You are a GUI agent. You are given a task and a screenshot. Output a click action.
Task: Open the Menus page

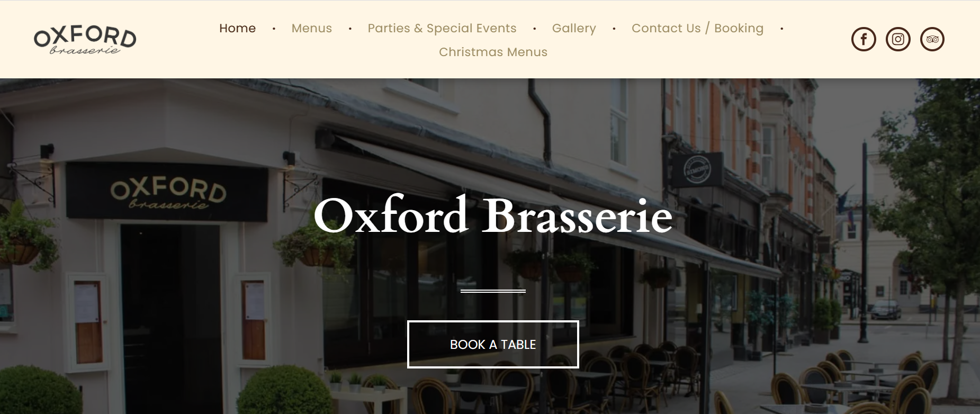(x=312, y=28)
